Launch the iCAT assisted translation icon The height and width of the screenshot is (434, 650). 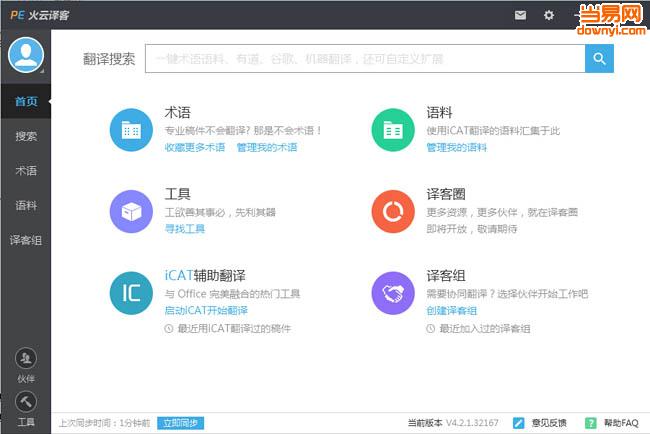coord(130,292)
